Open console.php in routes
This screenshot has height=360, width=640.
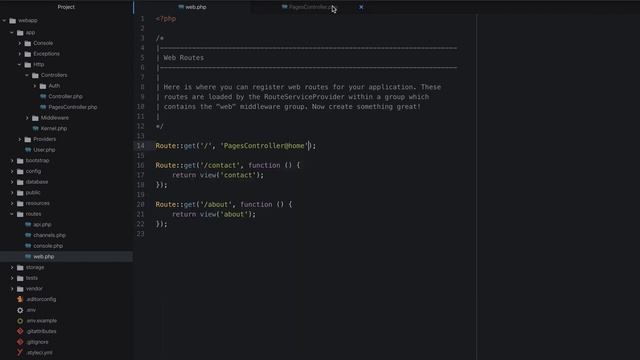[48, 246]
